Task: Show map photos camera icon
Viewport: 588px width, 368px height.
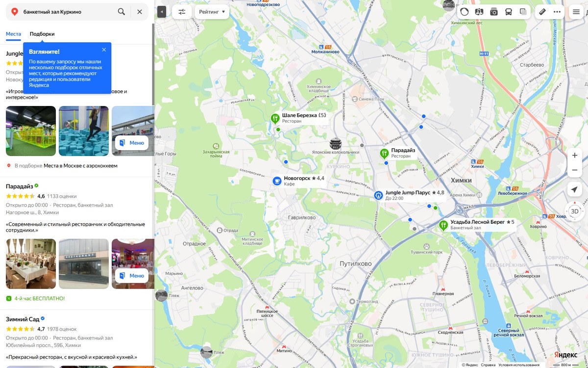Action: (494, 12)
